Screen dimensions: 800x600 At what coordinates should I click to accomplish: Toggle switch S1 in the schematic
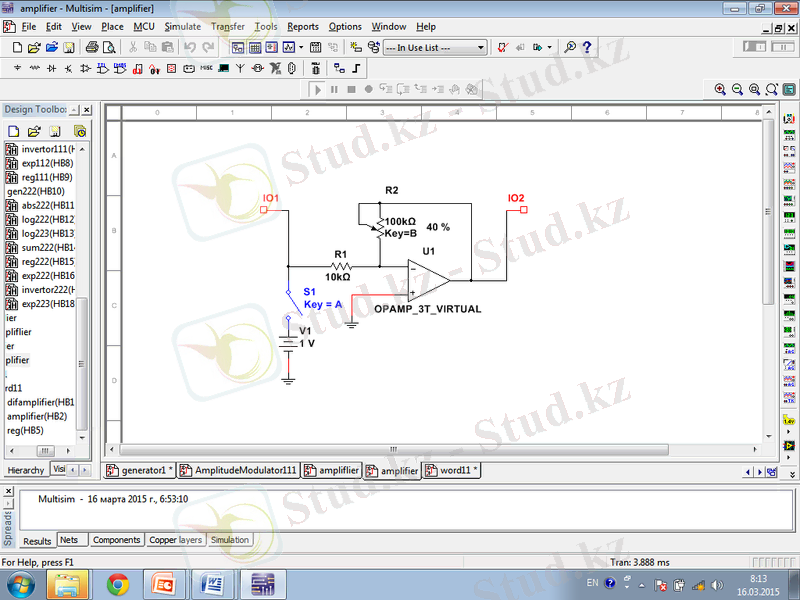(289, 303)
